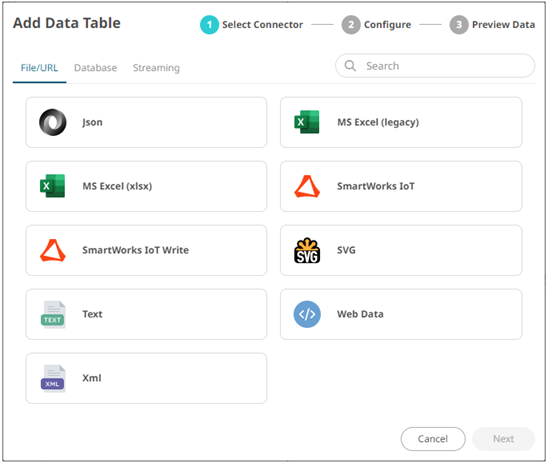Switch to the File/URL tab
Viewport: 548px width, 463px height.
(x=39, y=68)
